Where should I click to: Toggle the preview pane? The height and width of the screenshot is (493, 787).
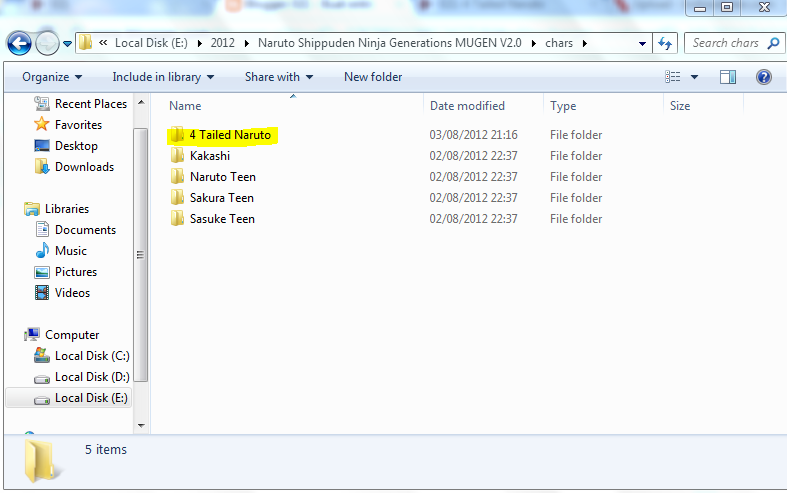click(728, 77)
